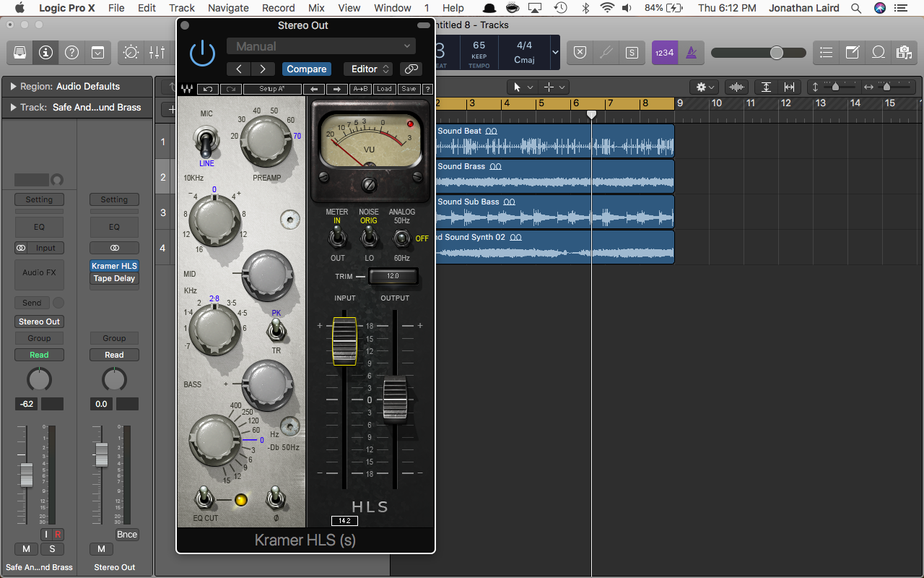Open the Record menu
This screenshot has height=578, width=924.
(279, 8)
